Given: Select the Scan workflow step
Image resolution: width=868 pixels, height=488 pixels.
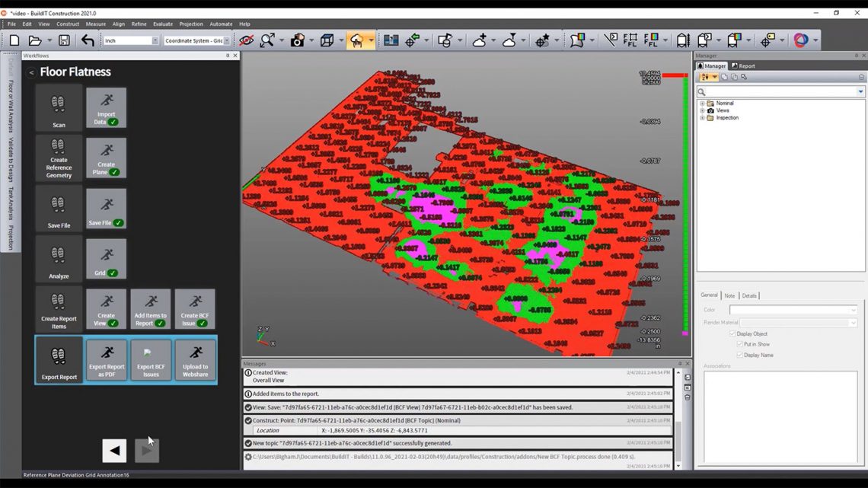Looking at the screenshot, I should coord(59,108).
